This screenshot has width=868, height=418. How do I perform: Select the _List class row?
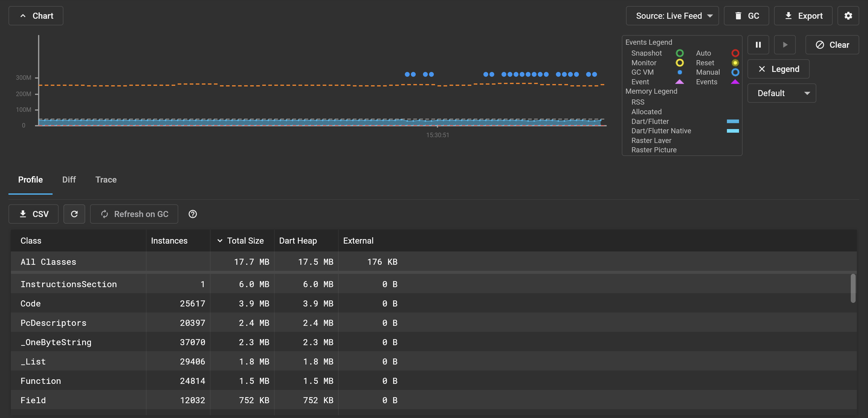tap(433, 361)
